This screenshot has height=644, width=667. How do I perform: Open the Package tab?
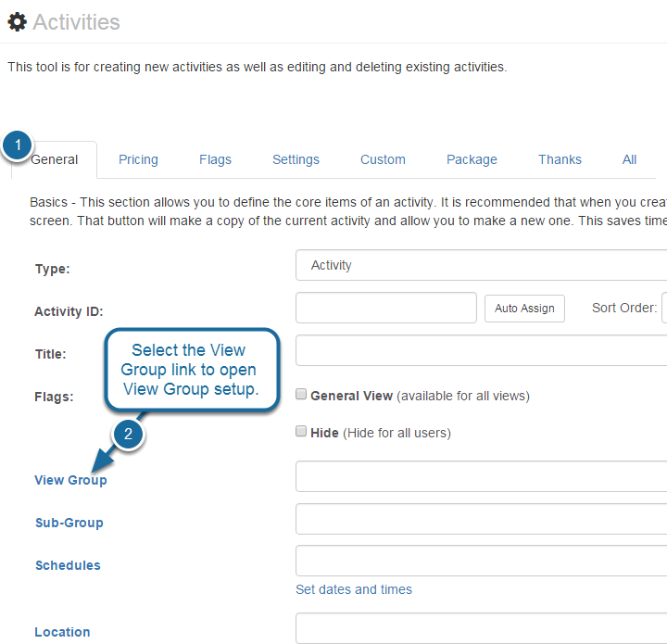tap(472, 159)
